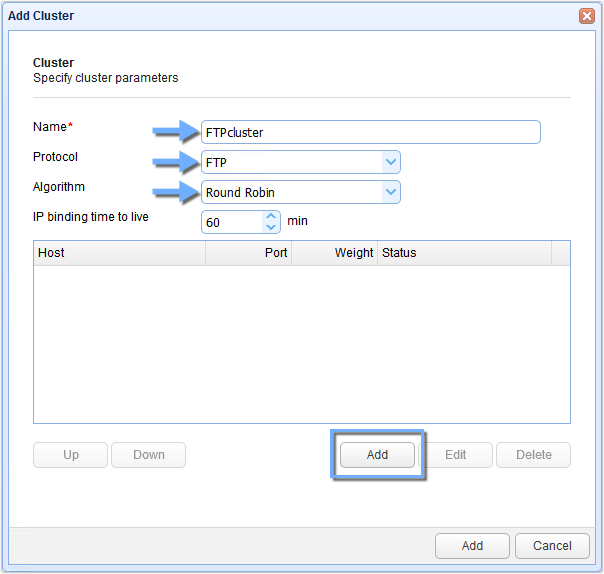This screenshot has width=604, height=574.
Task: Decrease IP binding time with down arrow
Action: (271, 227)
